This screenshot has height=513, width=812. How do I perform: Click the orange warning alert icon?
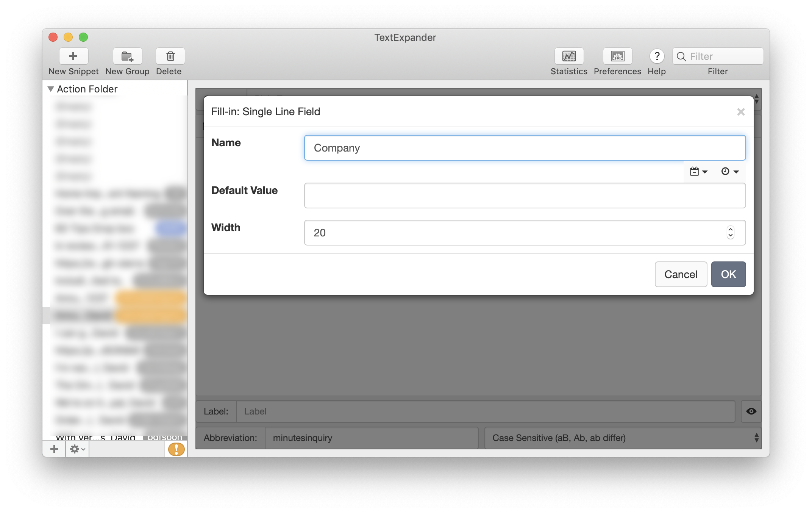click(x=176, y=449)
